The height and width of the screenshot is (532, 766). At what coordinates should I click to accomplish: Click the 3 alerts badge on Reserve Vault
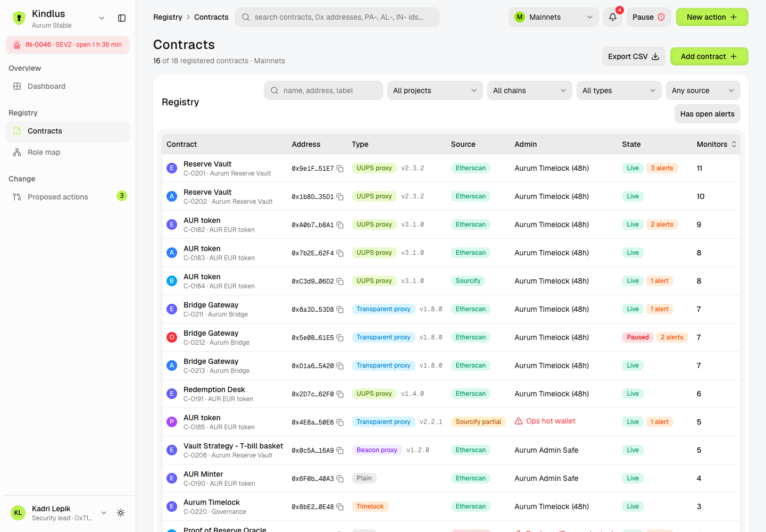pos(662,168)
